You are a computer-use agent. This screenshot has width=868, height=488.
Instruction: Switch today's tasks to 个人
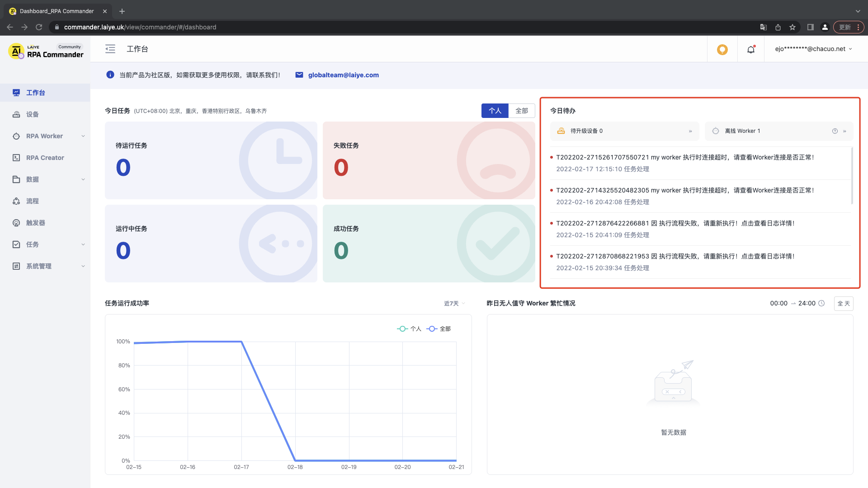pos(495,111)
